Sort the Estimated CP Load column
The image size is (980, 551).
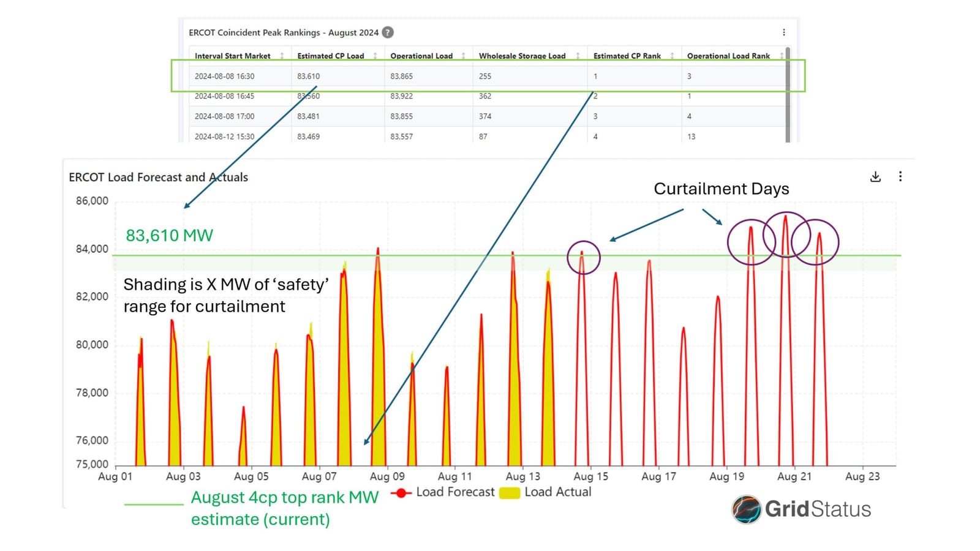pos(375,56)
